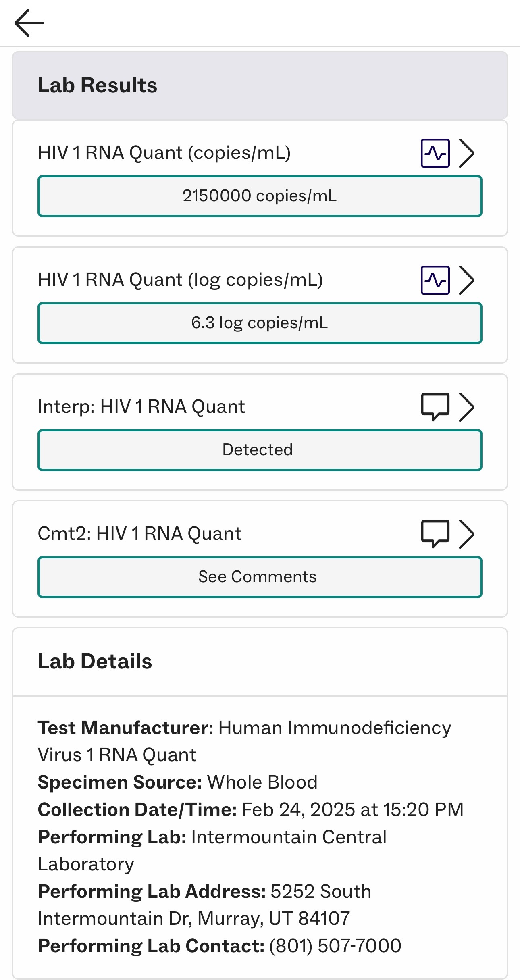Select HIV 1 RNA Quant (copies/mL) title
The height and width of the screenshot is (980, 520).
[x=164, y=153]
